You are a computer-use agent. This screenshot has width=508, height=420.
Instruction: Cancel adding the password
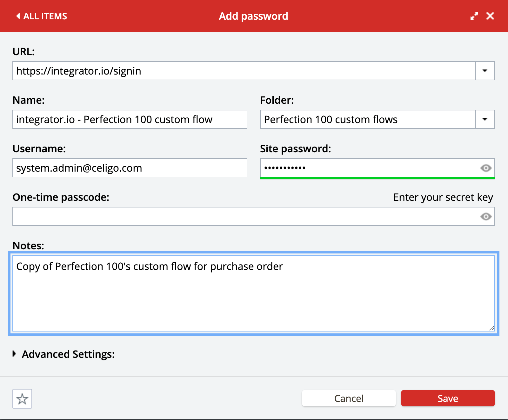pos(348,398)
